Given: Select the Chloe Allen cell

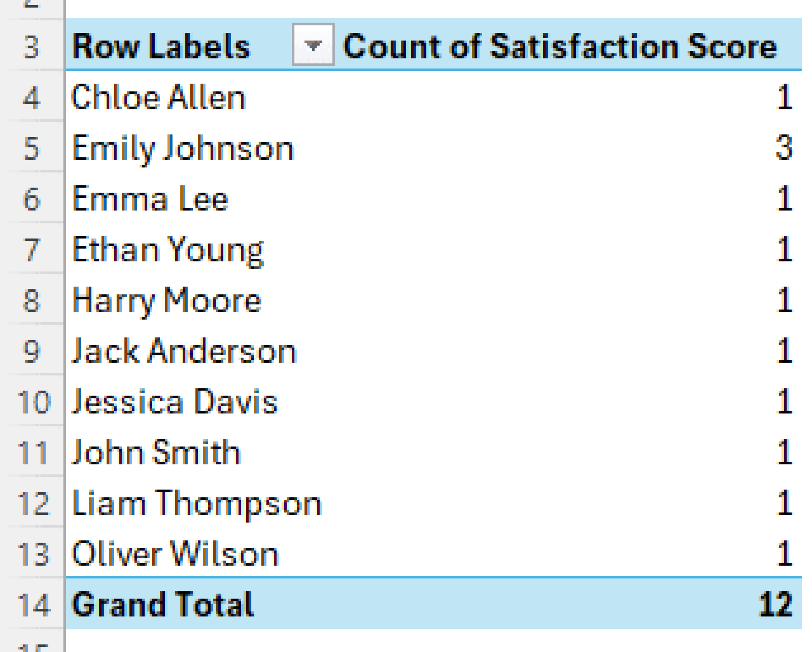Looking at the screenshot, I should 159,98.
